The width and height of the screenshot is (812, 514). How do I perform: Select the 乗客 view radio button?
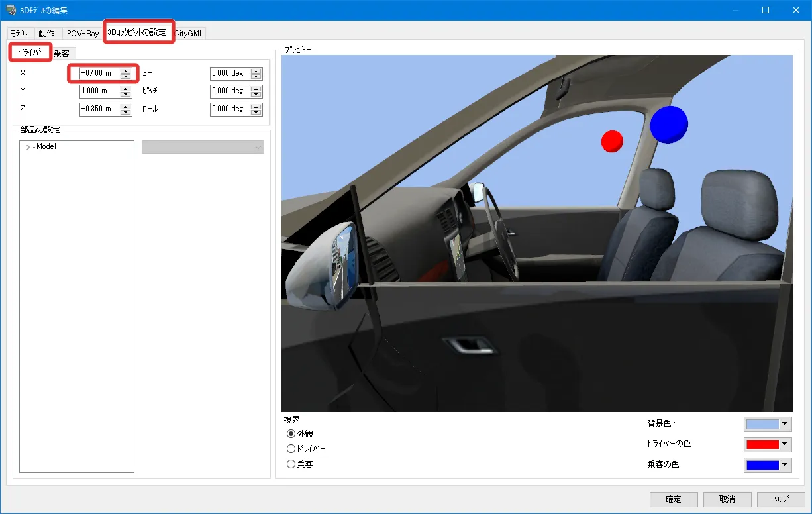click(291, 464)
